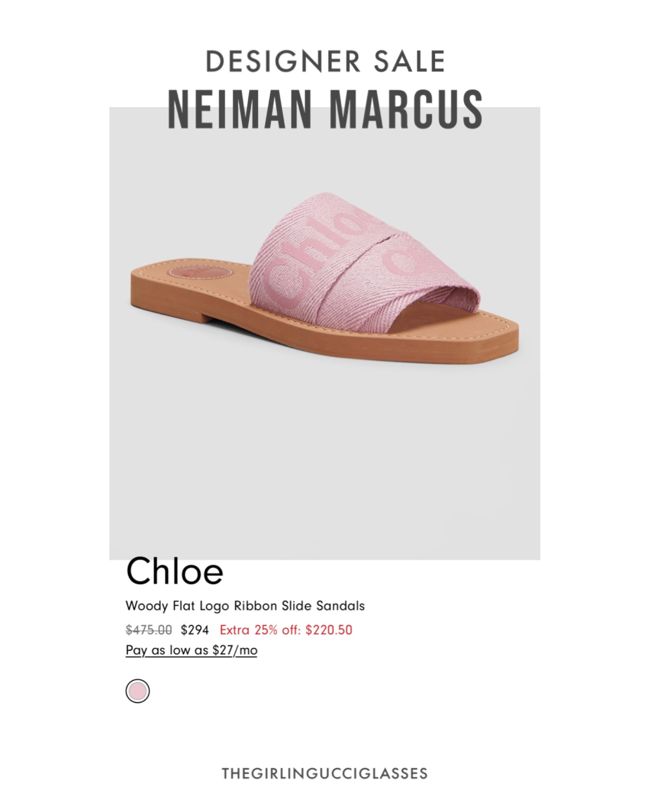The width and height of the screenshot is (650, 812).
Task: Click the DESIGNER SALE heading
Action: tap(325, 61)
